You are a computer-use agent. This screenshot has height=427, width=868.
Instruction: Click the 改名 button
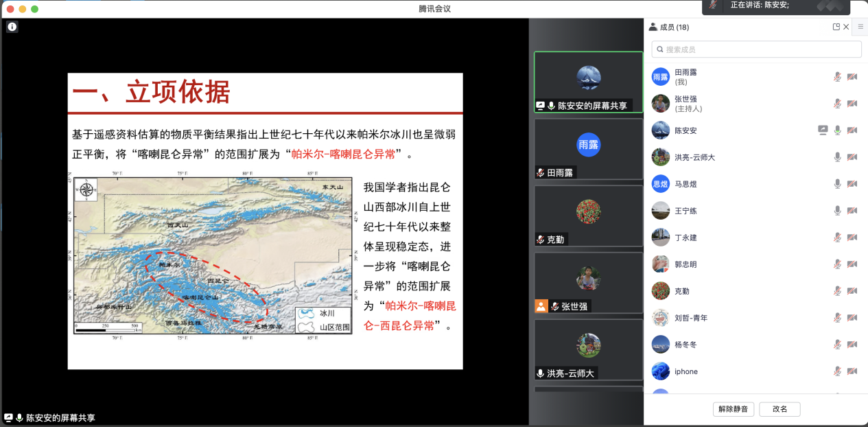click(779, 409)
